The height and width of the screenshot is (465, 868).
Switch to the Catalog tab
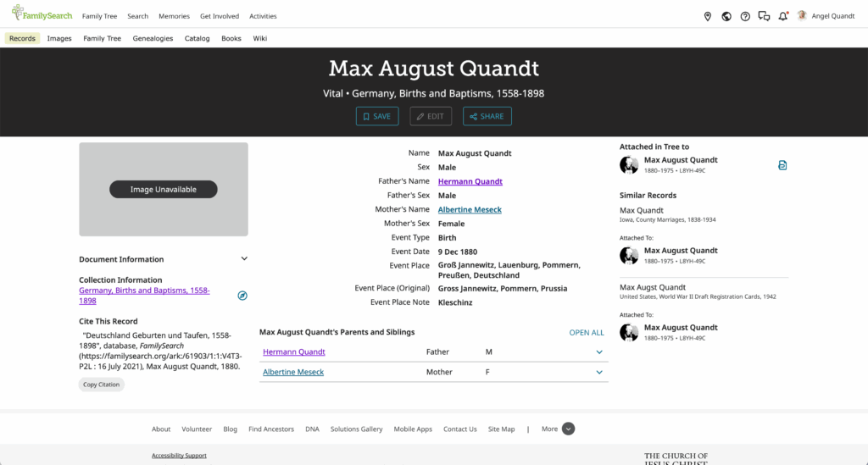coord(197,38)
